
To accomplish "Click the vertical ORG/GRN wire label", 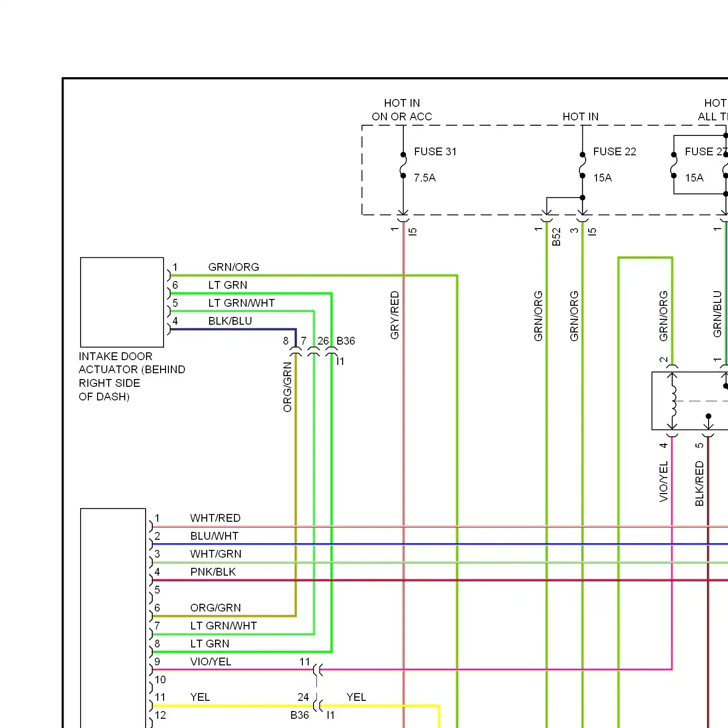I will click(287, 387).
